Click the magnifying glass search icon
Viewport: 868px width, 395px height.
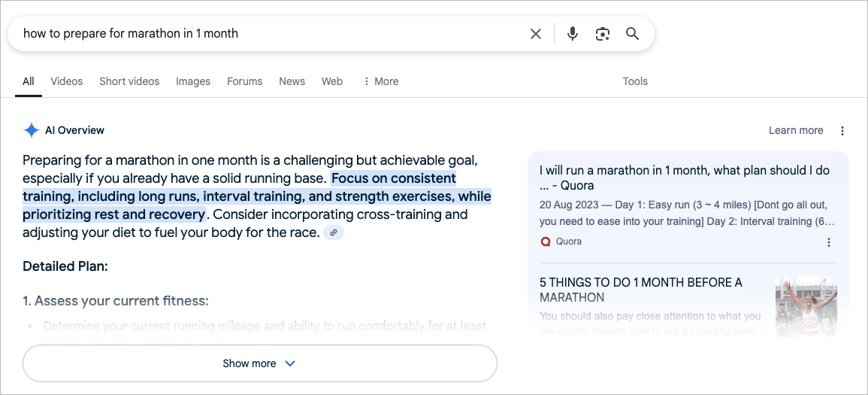click(632, 34)
